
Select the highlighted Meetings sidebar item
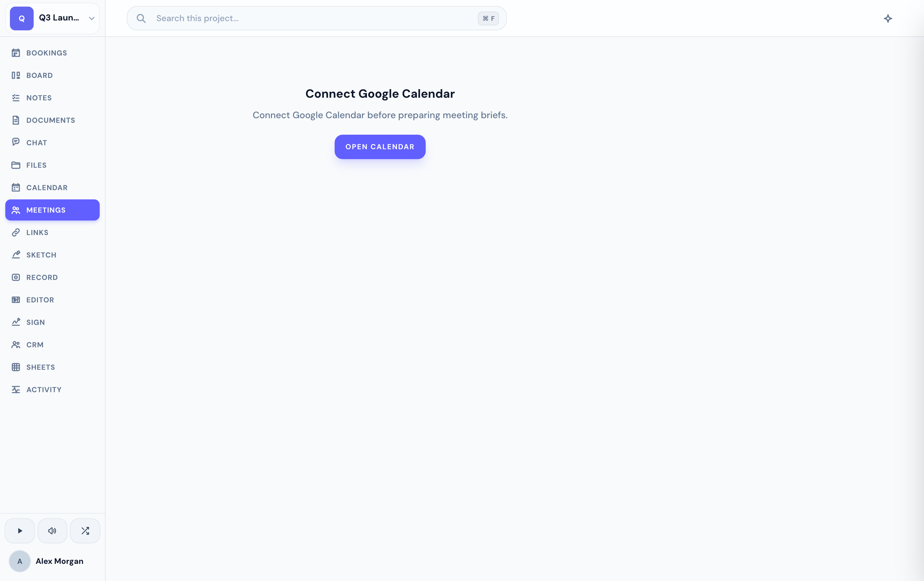[52, 210]
